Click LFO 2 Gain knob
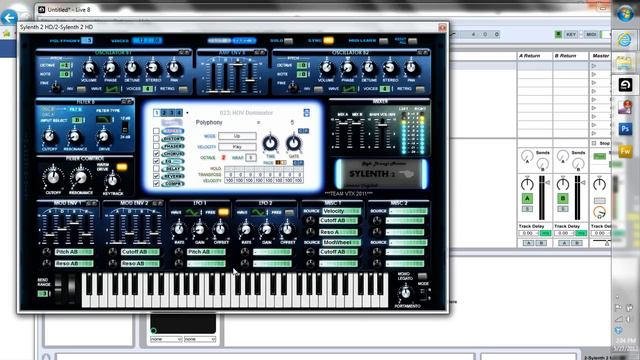This screenshot has height=360, width=640. pyautogui.click(x=267, y=230)
